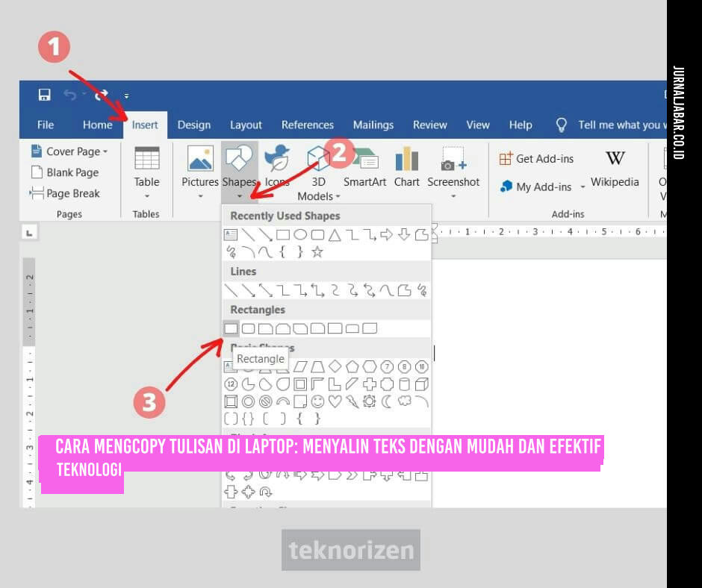Viewport: 702px width, 588px height.
Task: Open the View tab
Action: click(x=478, y=125)
